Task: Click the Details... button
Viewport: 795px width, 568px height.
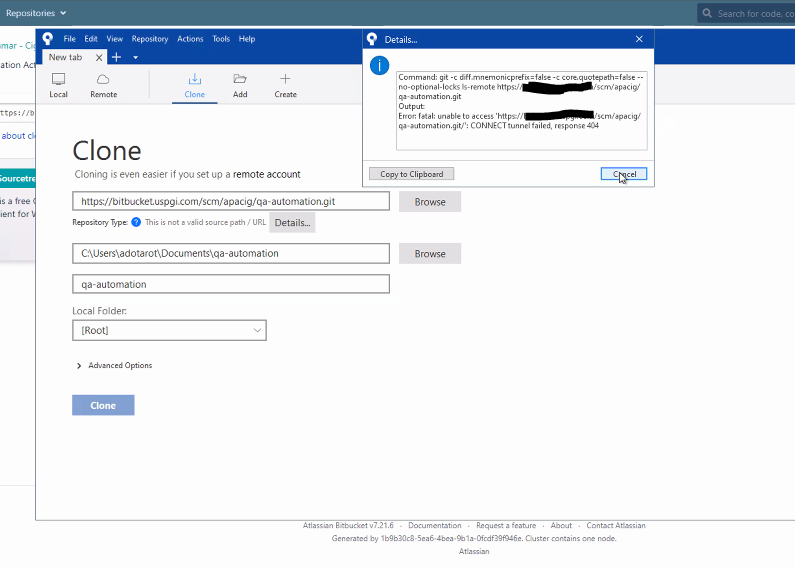Action: pos(292,223)
